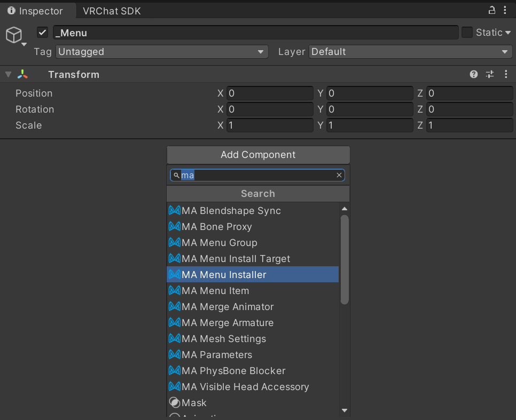Select MA Parameters component

click(253, 354)
